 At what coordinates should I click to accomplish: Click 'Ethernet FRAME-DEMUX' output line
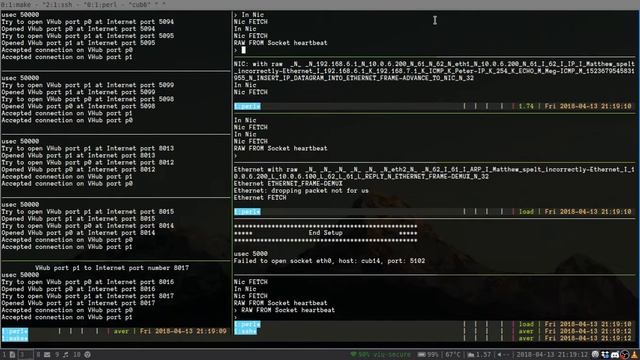(288, 184)
